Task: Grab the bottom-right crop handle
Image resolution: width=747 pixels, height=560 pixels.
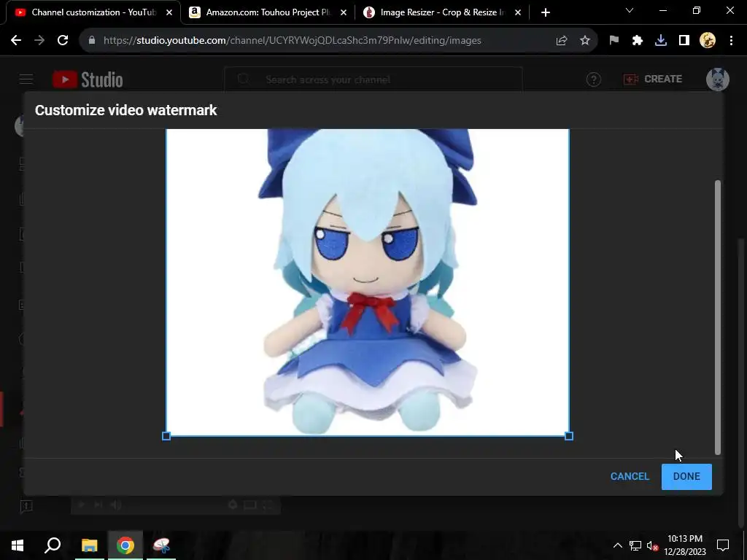Action: pyautogui.click(x=568, y=436)
